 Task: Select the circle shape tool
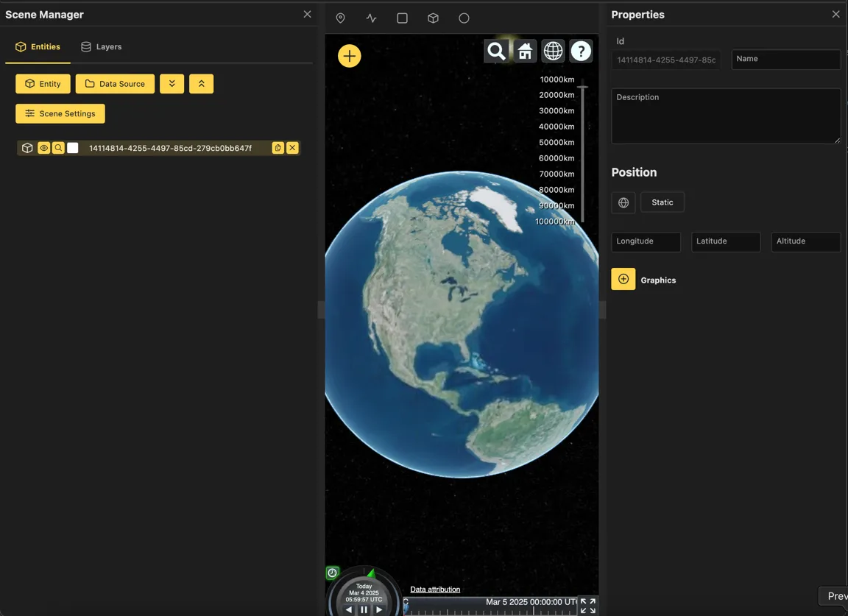coord(464,18)
